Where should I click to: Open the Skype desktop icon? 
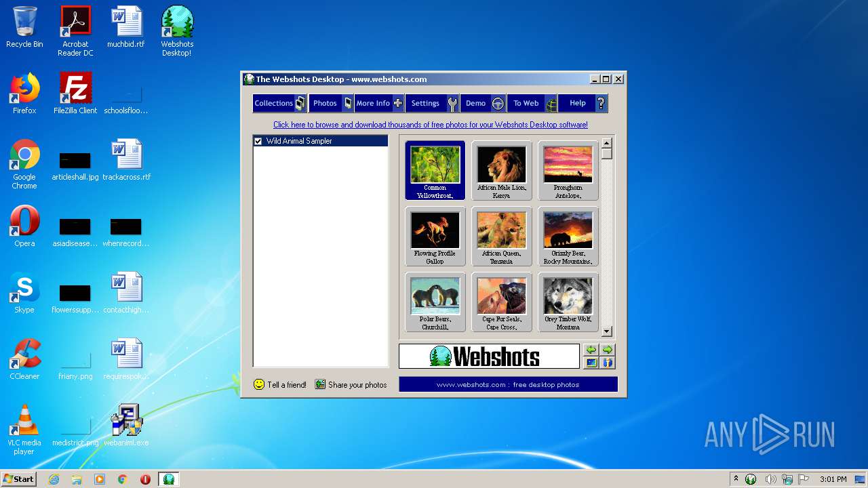[x=24, y=293]
